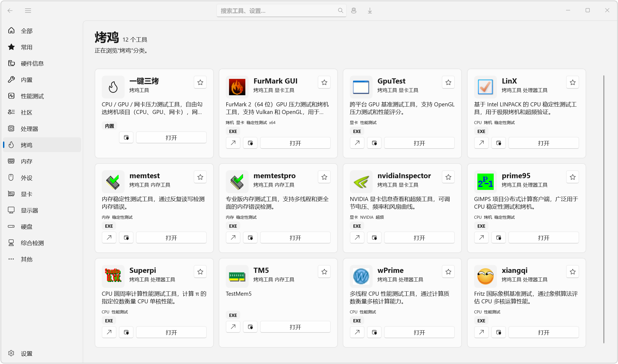Click the prime95 green logo icon

point(485,181)
